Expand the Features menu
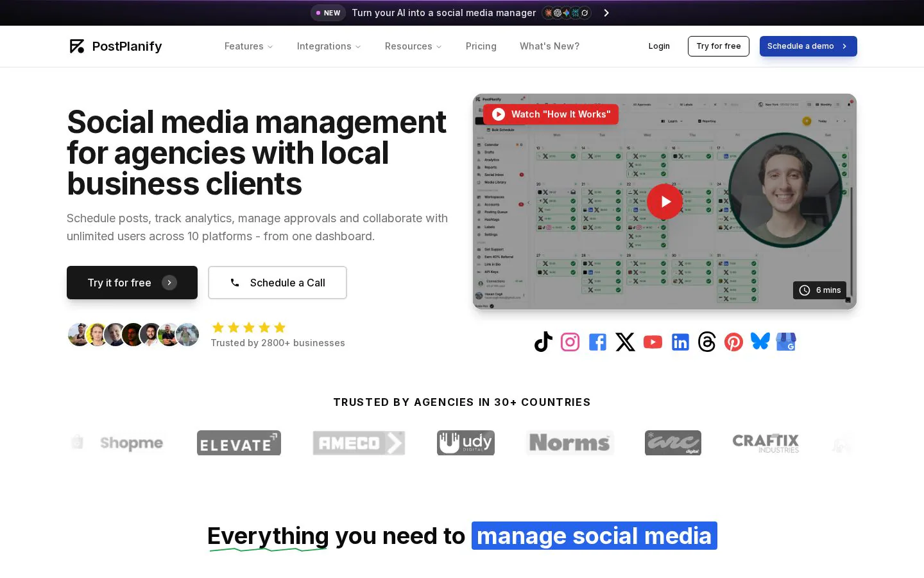This screenshot has width=924, height=578. pyautogui.click(x=249, y=46)
